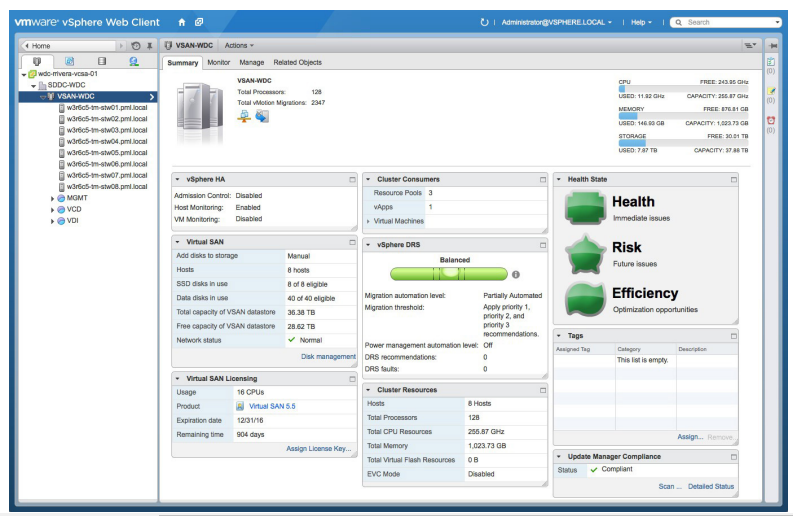The height and width of the screenshot is (516, 793).
Task: Switch to the Summary tab
Action: tap(183, 63)
